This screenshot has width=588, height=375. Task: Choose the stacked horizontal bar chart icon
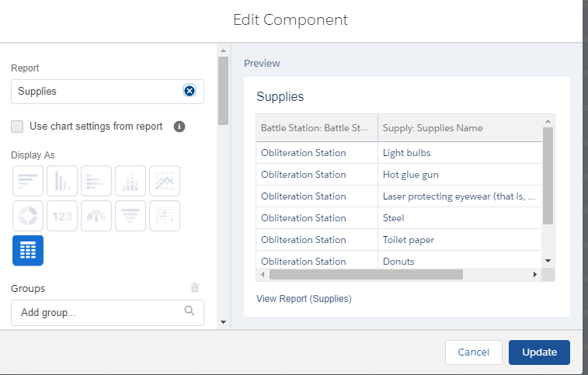click(x=96, y=181)
